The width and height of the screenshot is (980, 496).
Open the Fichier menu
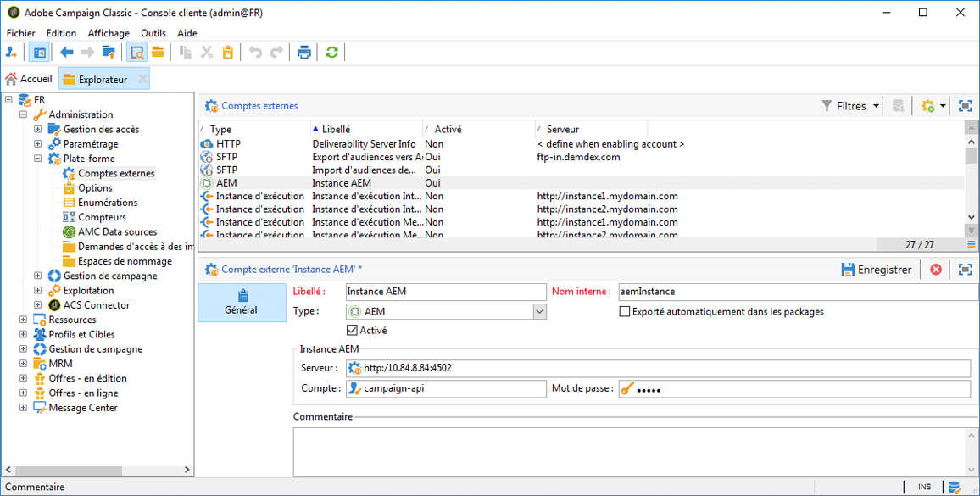point(20,33)
